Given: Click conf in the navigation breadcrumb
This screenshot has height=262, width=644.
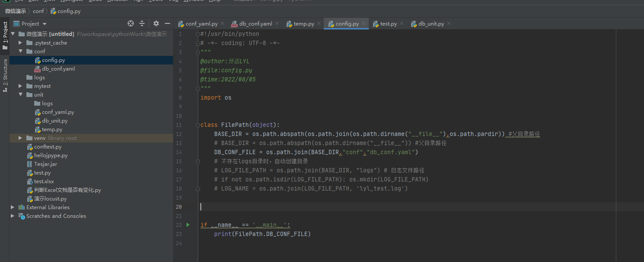Looking at the screenshot, I should pyautogui.click(x=39, y=11).
